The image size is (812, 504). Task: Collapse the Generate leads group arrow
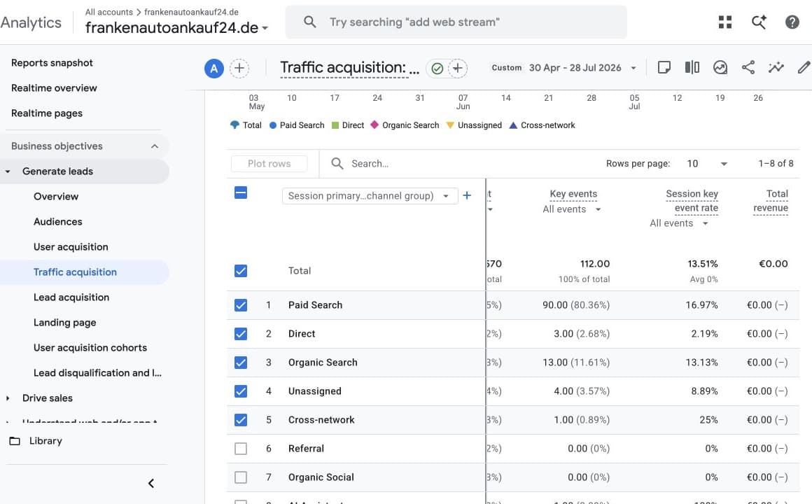[x=8, y=171]
